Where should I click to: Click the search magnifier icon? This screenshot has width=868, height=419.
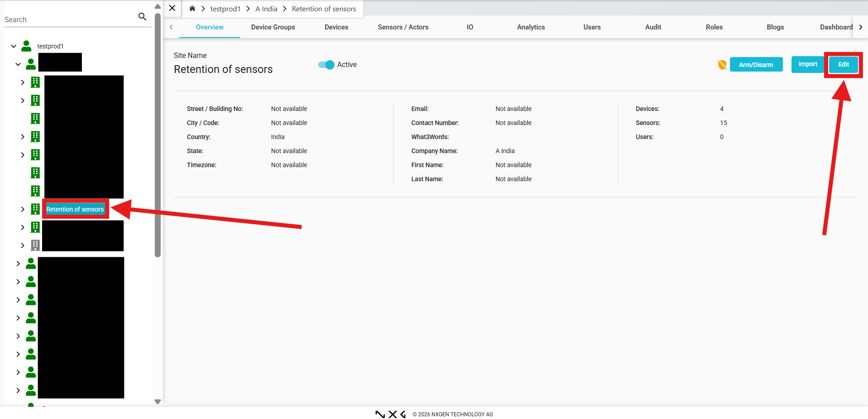tap(142, 17)
